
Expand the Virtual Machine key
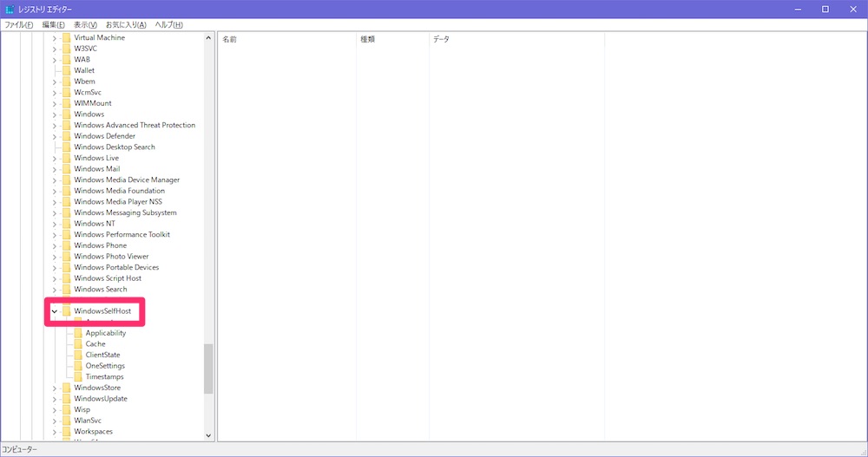click(54, 38)
